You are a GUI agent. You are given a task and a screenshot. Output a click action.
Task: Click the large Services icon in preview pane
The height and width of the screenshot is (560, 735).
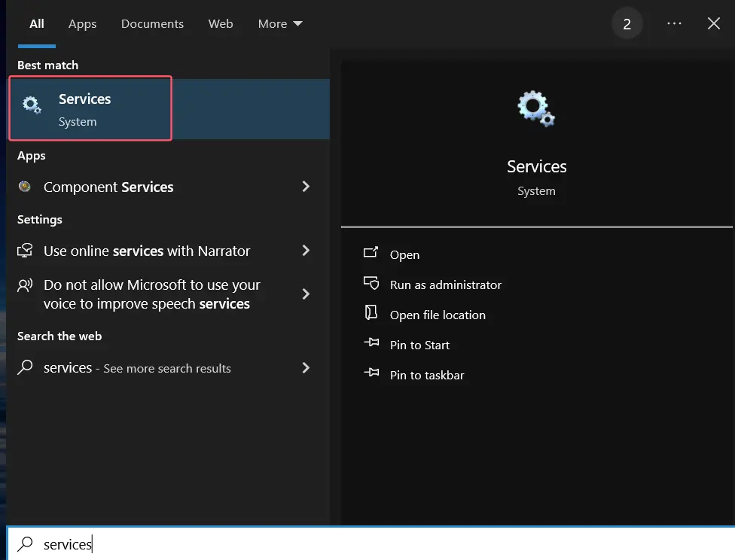click(x=536, y=109)
